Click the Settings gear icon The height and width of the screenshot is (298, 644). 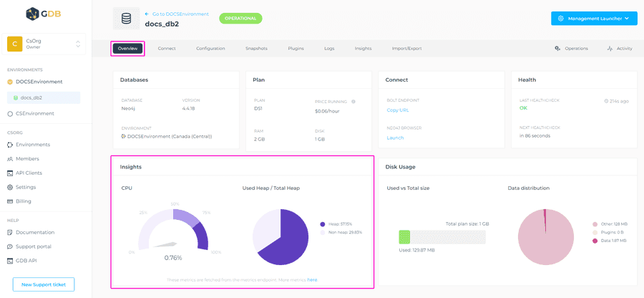(10, 187)
